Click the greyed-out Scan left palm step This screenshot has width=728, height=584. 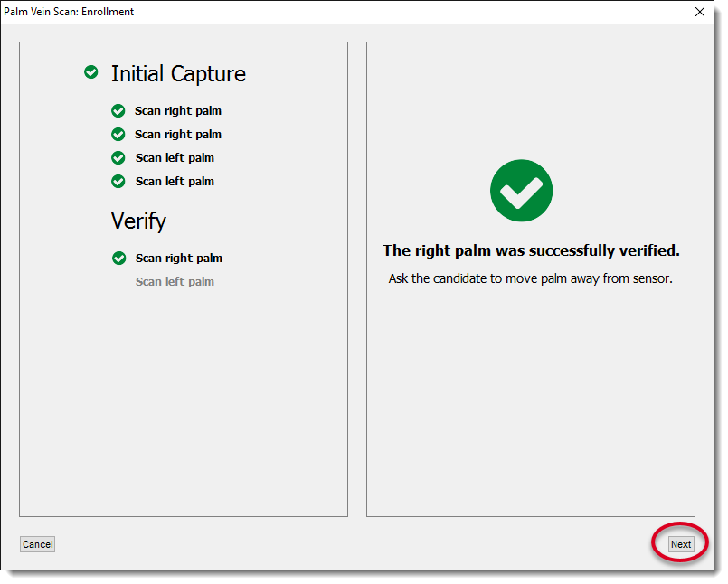click(175, 282)
